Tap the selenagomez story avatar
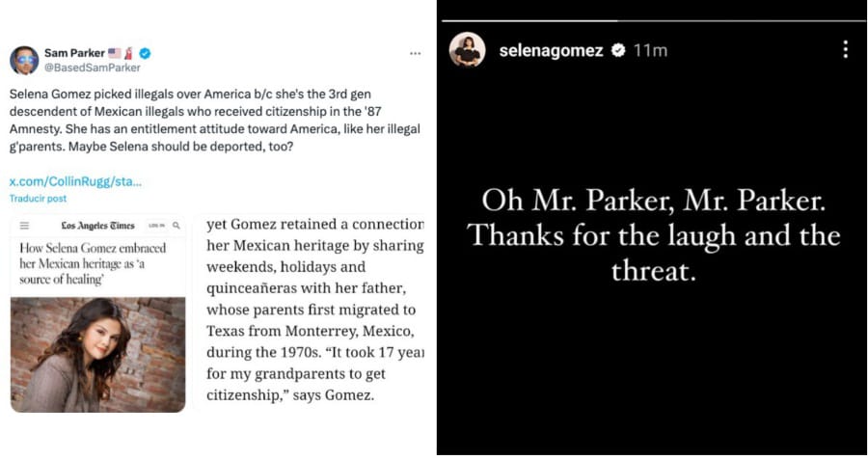The image size is (868, 460). (467, 50)
